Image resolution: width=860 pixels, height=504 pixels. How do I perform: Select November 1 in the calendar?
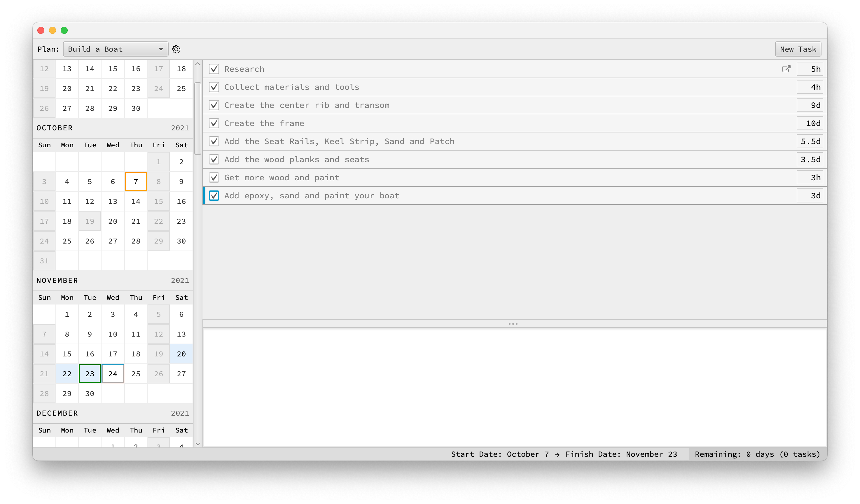click(x=67, y=314)
